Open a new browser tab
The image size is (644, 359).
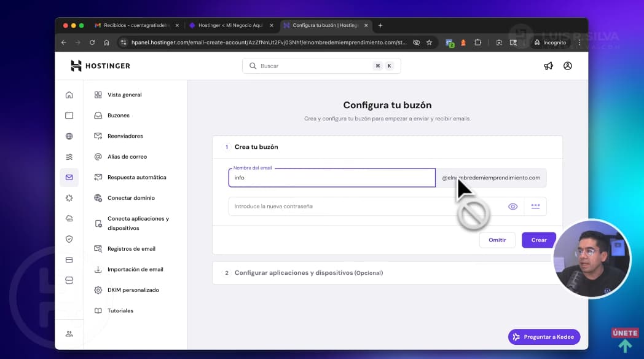(380, 25)
